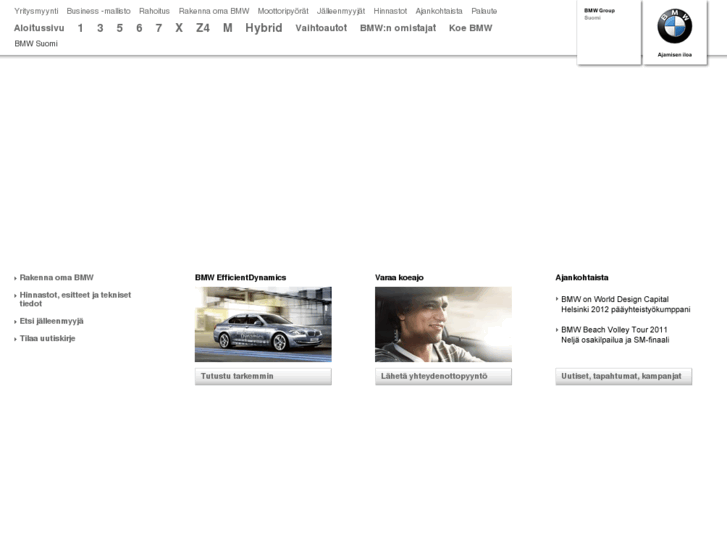727x545 pixels.
Task: Select the M models nav item
Action: [x=227, y=28]
